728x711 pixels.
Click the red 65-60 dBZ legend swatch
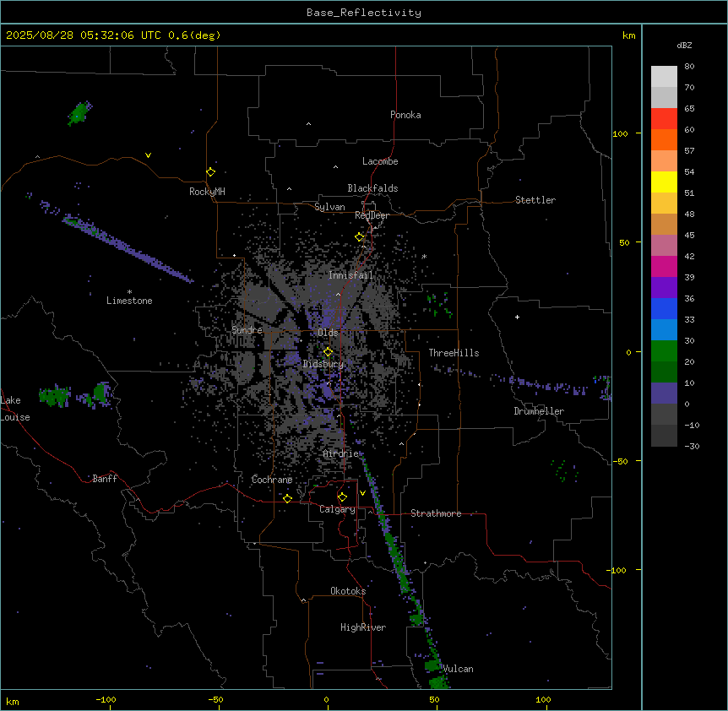pyautogui.click(x=664, y=119)
